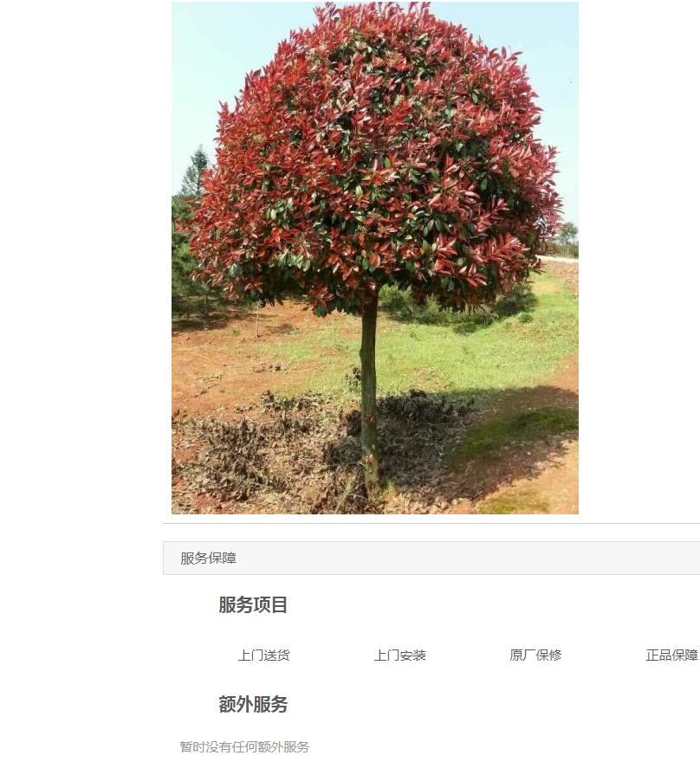Select the 服务保障 section tab

pyautogui.click(x=209, y=558)
